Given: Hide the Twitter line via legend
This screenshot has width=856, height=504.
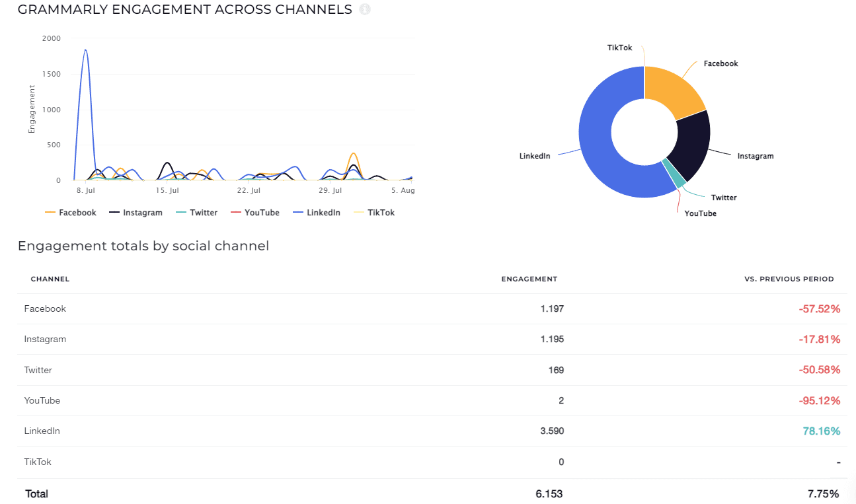Looking at the screenshot, I should (x=197, y=213).
